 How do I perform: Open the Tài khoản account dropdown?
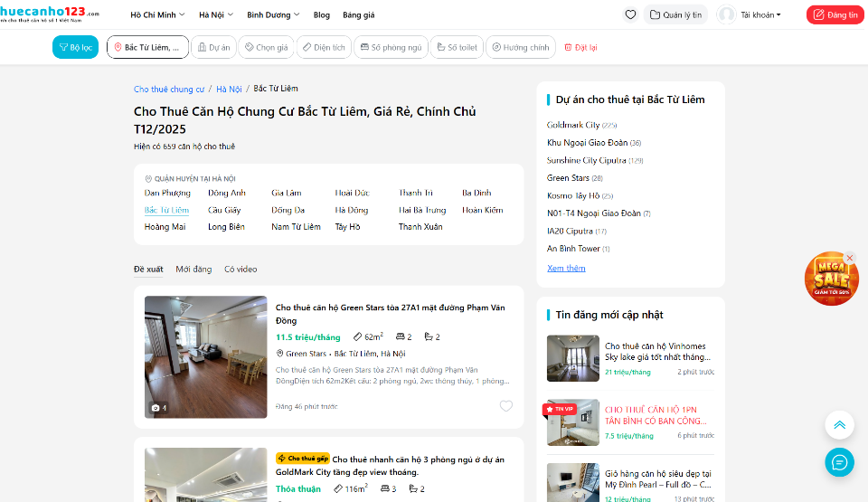pos(760,15)
